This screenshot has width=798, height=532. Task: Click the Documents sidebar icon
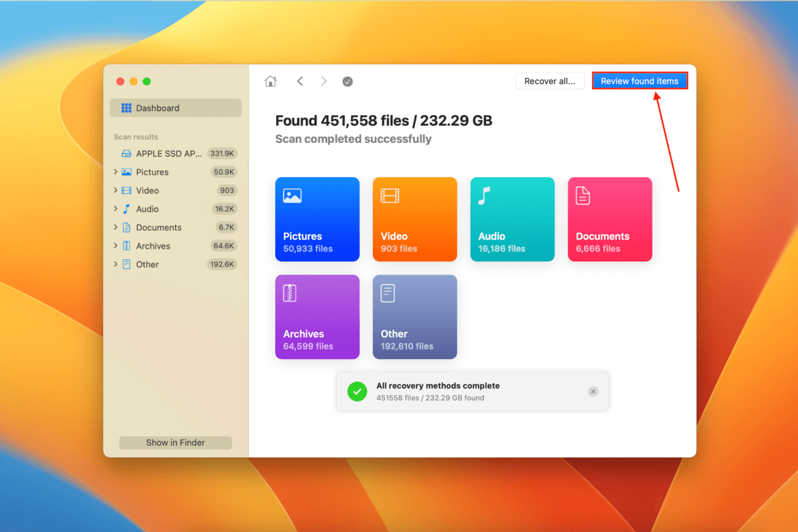point(126,227)
